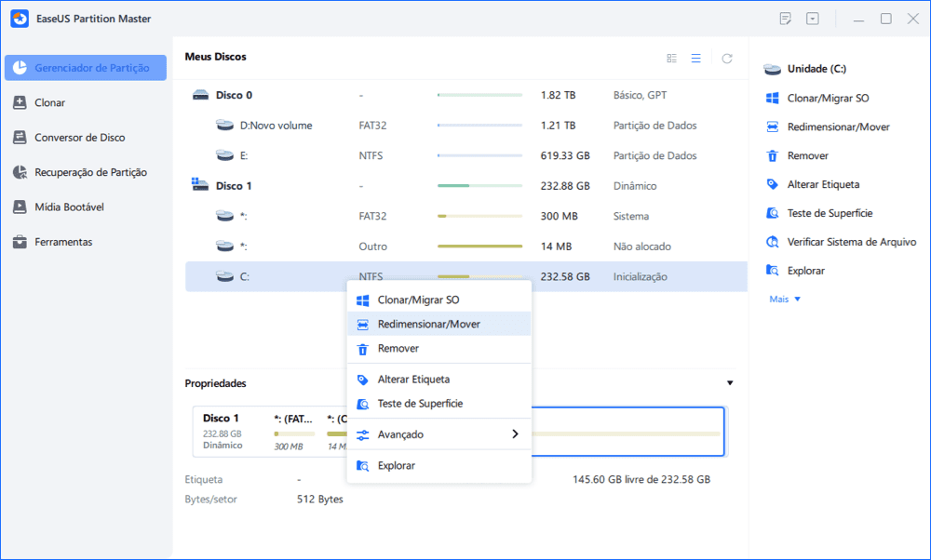
Task: Select the C: partition row
Action: point(466,276)
